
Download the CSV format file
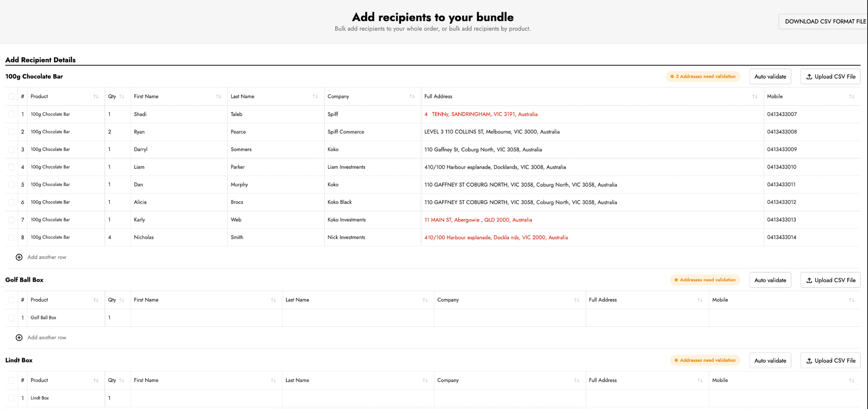coord(824,22)
